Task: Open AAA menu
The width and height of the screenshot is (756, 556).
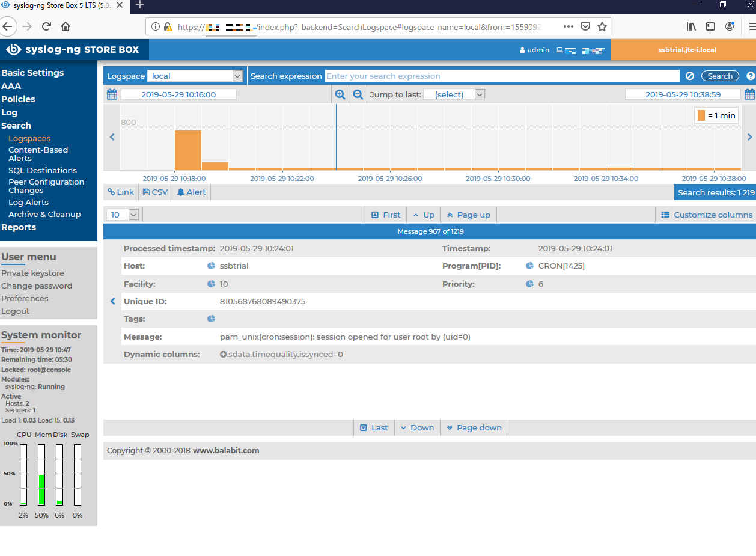Action: click(x=11, y=86)
